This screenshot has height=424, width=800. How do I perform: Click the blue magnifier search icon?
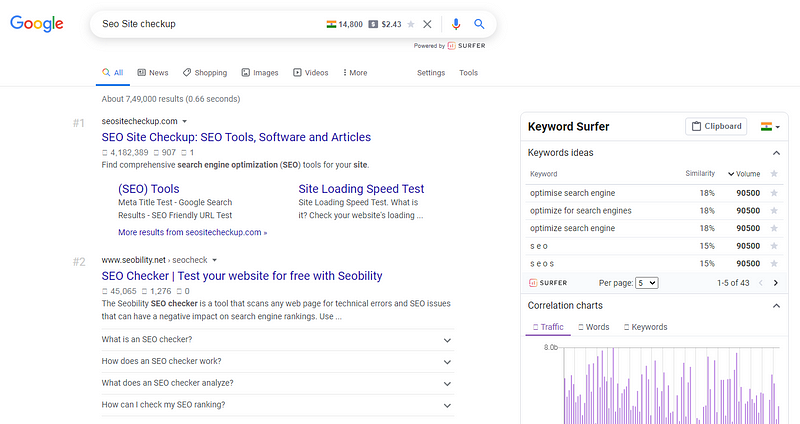point(479,24)
